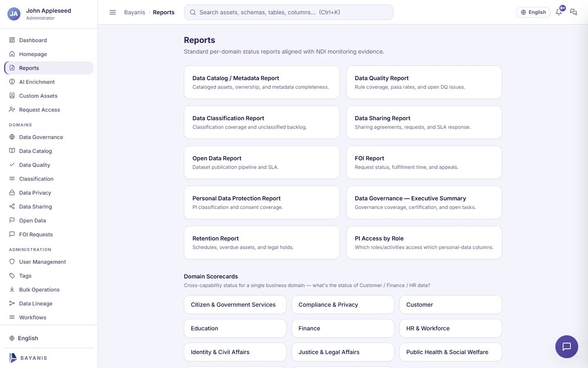This screenshot has height=368, width=588.
Task: Click the Open Data flag icon
Action: point(12,220)
